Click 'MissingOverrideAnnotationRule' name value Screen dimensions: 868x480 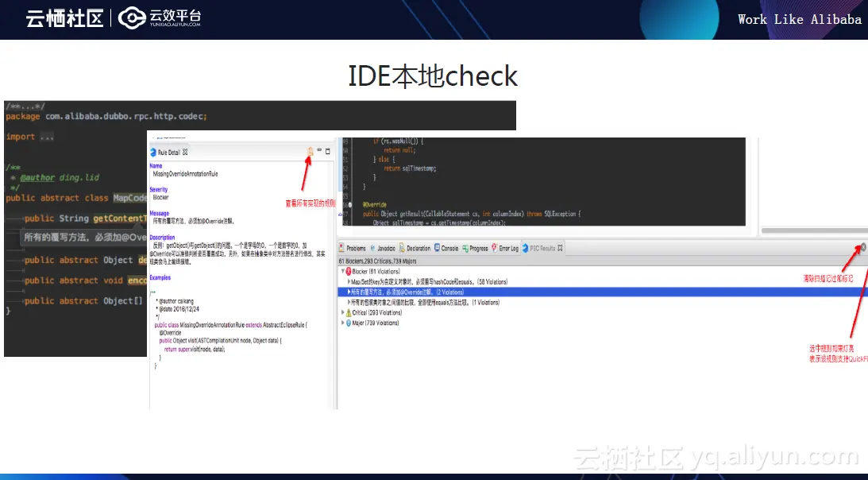click(x=186, y=174)
